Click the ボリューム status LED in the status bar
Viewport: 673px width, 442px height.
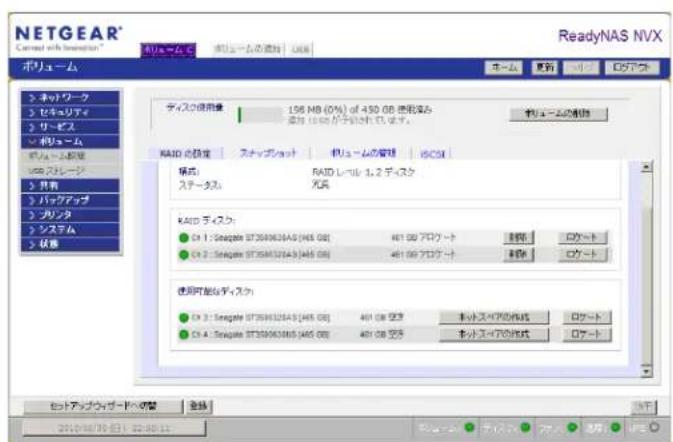(x=469, y=427)
